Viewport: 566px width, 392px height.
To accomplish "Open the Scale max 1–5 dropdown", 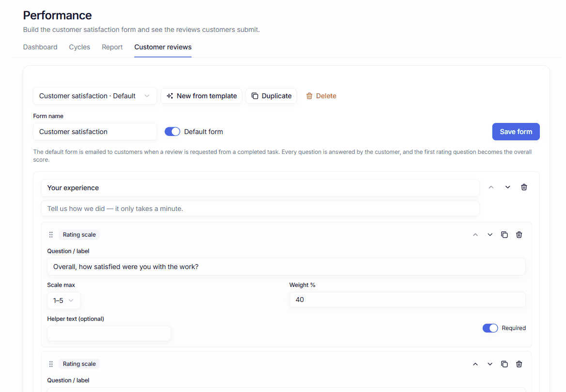I will (x=63, y=301).
